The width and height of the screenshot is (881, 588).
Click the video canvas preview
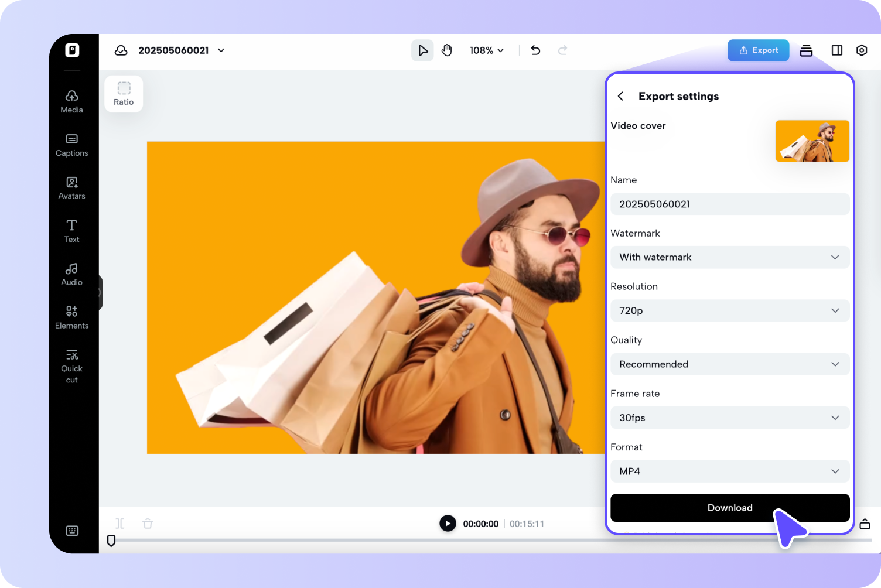[375, 298]
